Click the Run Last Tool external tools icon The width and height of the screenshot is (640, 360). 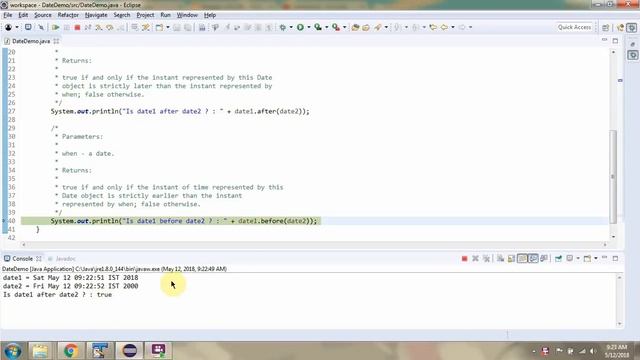(x=336, y=27)
